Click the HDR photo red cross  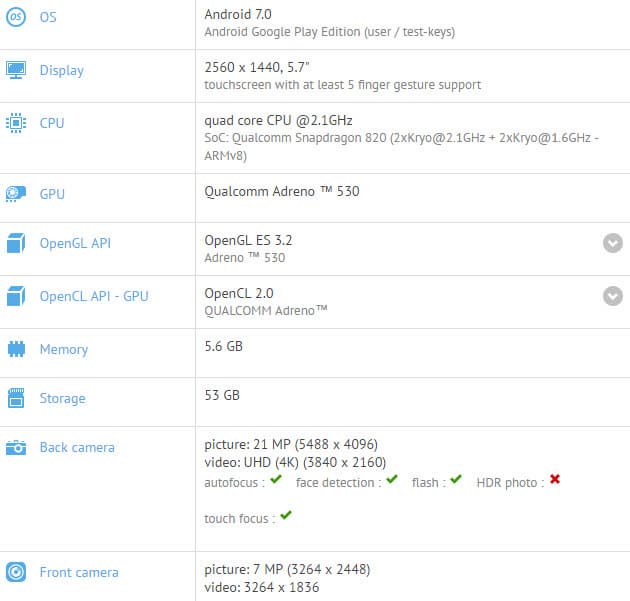pyautogui.click(x=555, y=479)
